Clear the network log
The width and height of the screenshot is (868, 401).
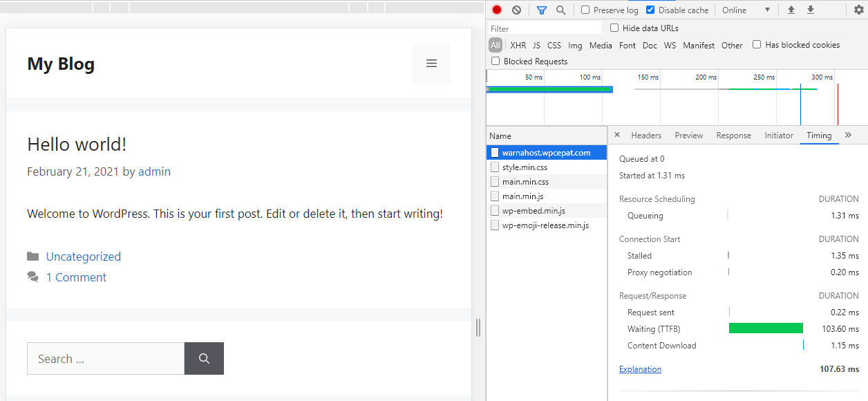point(517,10)
